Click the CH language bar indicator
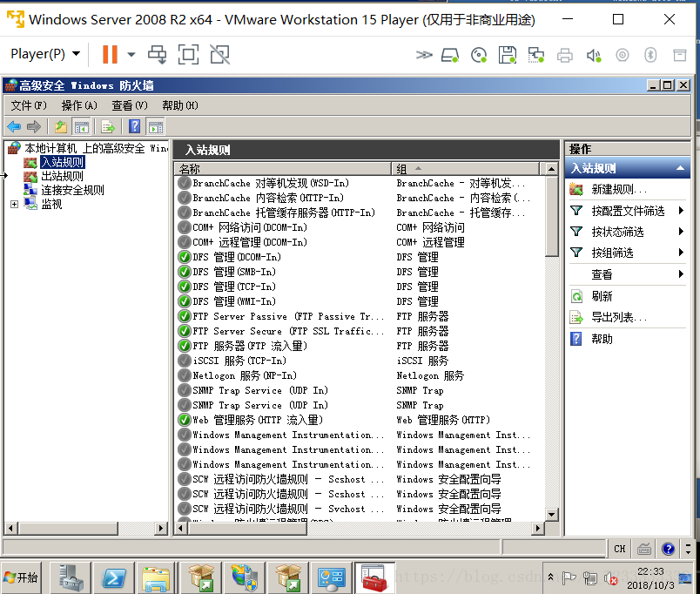This screenshot has height=594, width=700. pyautogui.click(x=620, y=549)
